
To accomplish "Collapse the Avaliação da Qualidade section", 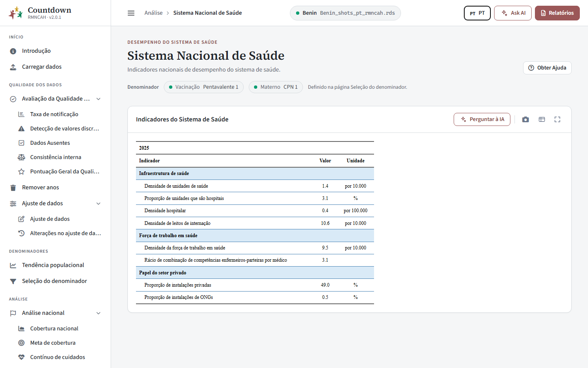I will pyautogui.click(x=98, y=99).
